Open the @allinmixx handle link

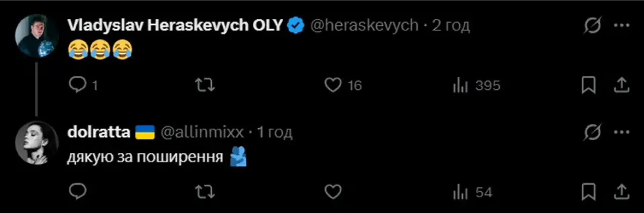202,132
